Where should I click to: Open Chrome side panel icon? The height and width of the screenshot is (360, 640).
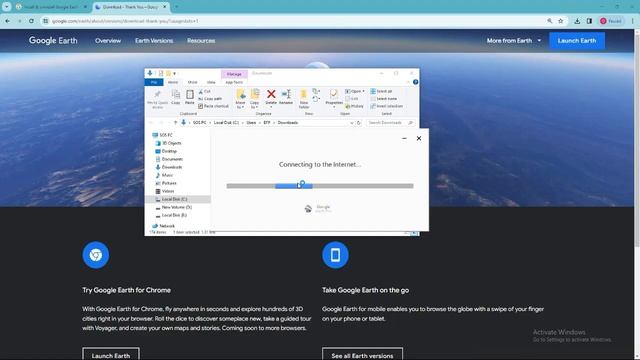click(589, 21)
